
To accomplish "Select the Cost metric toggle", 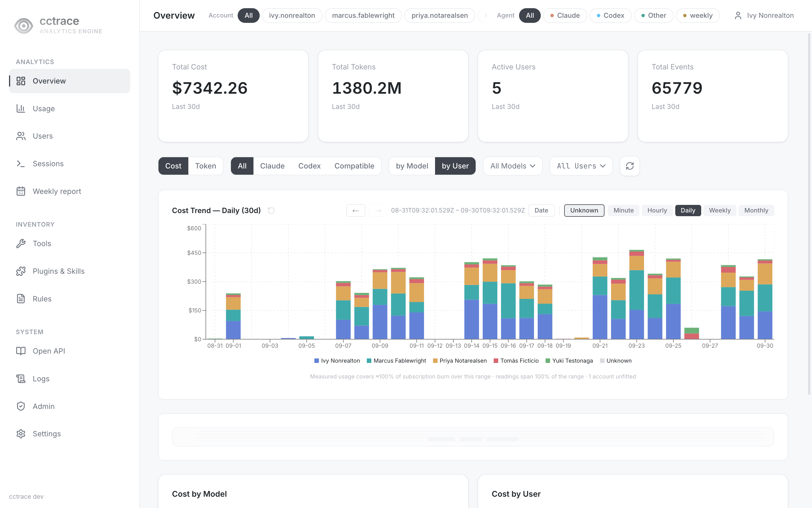I will pos(173,166).
